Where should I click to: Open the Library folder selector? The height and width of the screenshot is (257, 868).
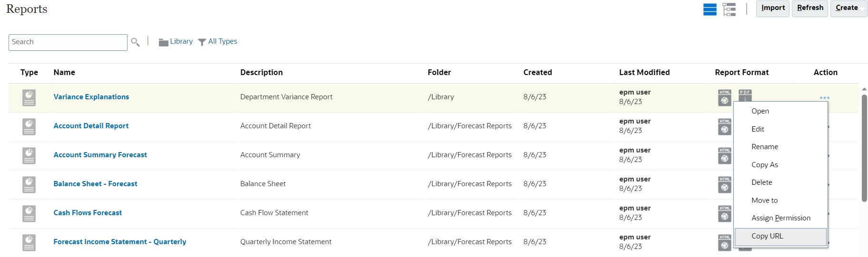click(x=176, y=42)
